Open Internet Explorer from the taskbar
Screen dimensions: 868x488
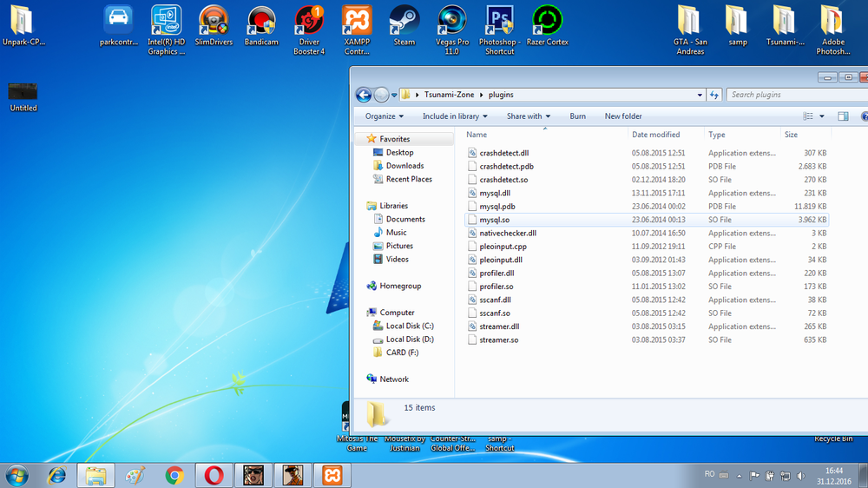(56, 475)
